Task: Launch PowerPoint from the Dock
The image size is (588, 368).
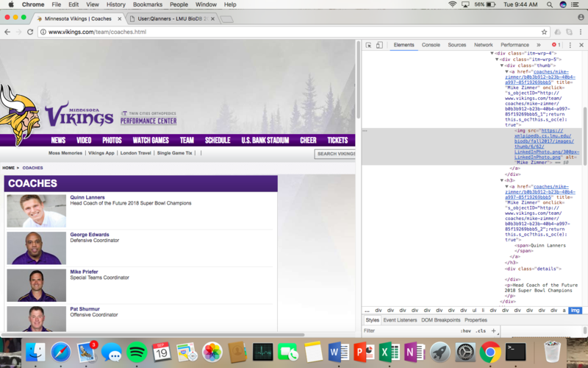Action: click(x=364, y=353)
